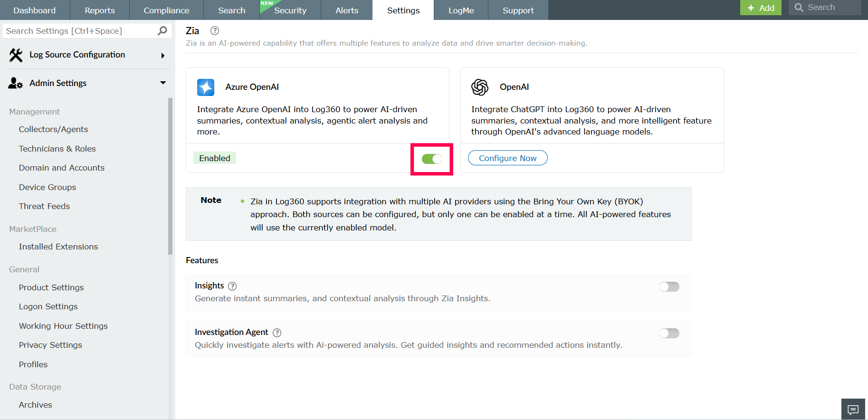
Task: Open the Alerts tab
Action: 347,10
